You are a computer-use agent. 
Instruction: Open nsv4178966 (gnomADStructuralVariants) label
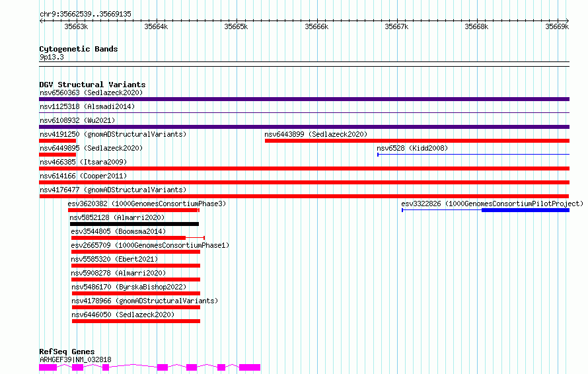click(145, 301)
